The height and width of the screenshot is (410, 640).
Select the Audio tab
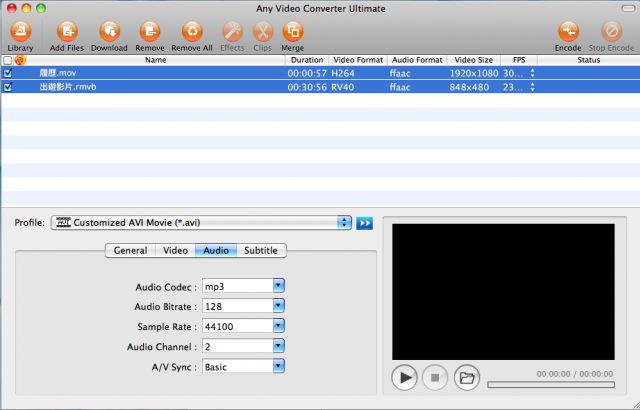point(216,250)
